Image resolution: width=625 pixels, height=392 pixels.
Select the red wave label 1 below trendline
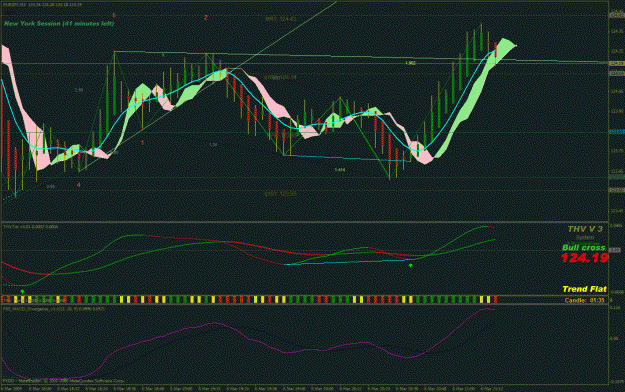tap(143, 142)
